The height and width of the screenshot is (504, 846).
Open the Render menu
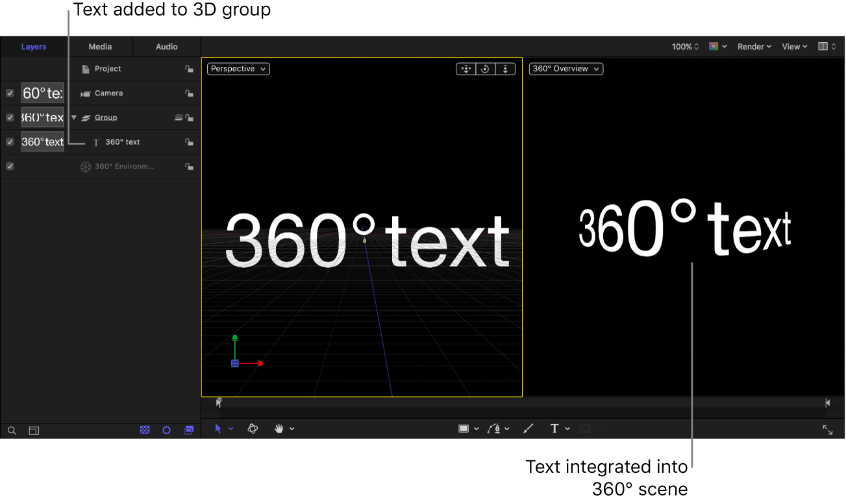pos(754,46)
